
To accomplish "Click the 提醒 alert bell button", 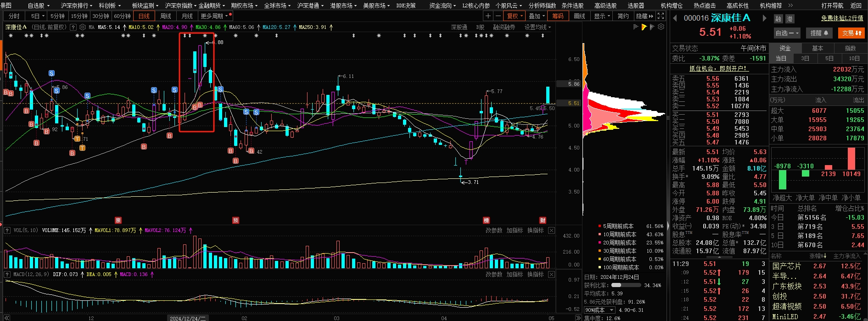I will [819, 33].
